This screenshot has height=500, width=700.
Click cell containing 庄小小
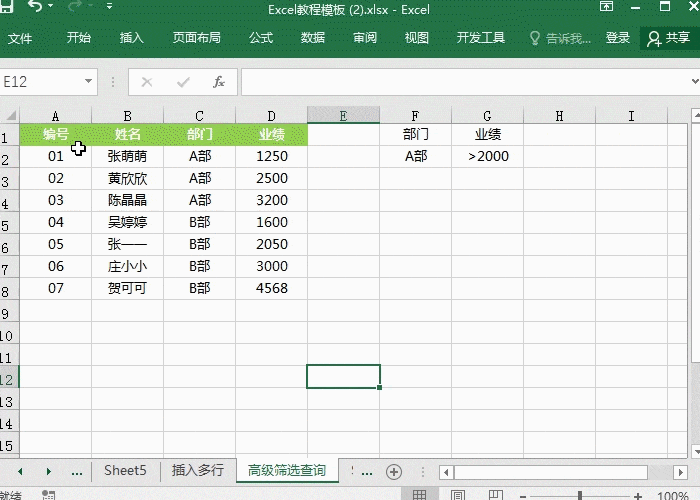(x=127, y=266)
